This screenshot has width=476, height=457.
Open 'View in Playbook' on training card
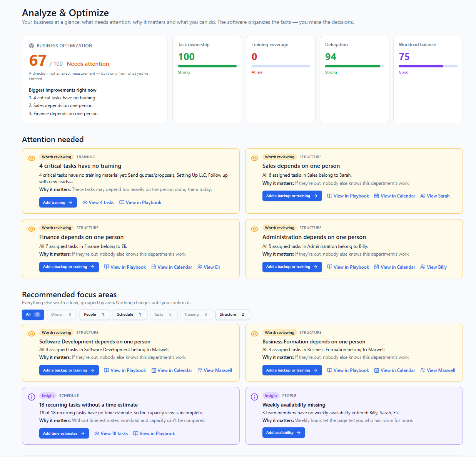[140, 203]
